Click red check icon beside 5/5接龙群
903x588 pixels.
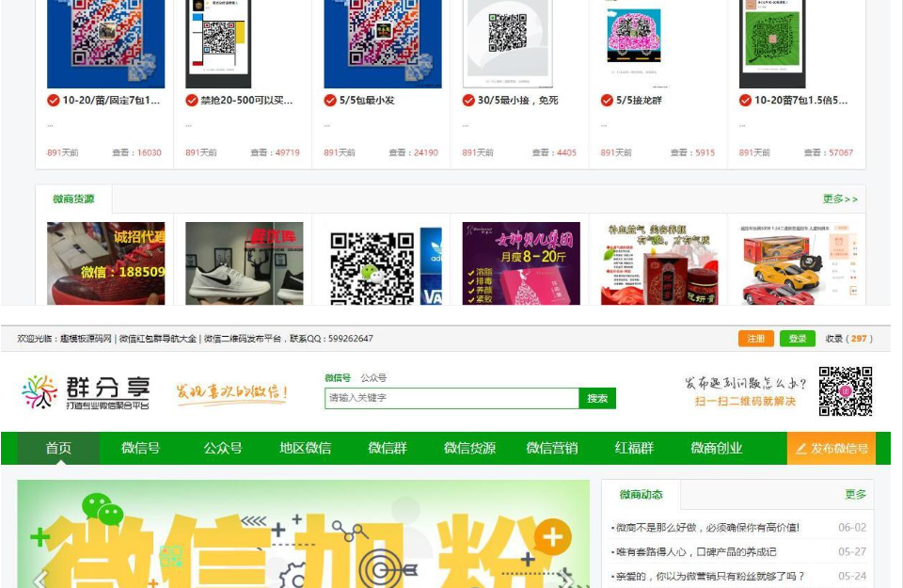607,101
